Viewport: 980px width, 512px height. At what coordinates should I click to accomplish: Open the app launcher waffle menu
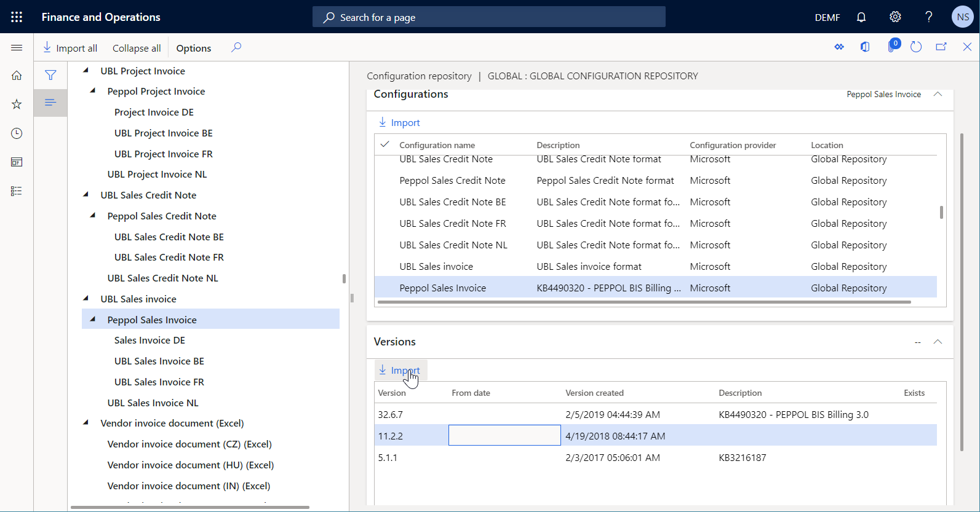[x=17, y=17]
